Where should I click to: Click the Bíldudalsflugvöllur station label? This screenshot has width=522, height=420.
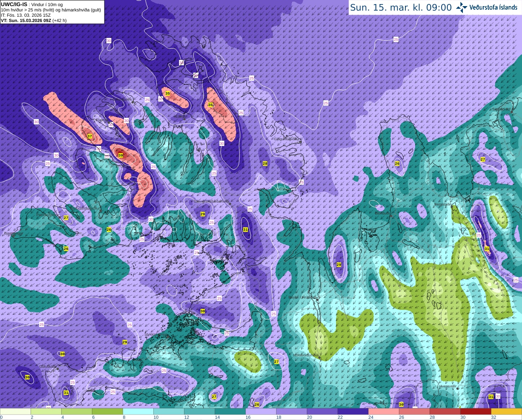85,208
